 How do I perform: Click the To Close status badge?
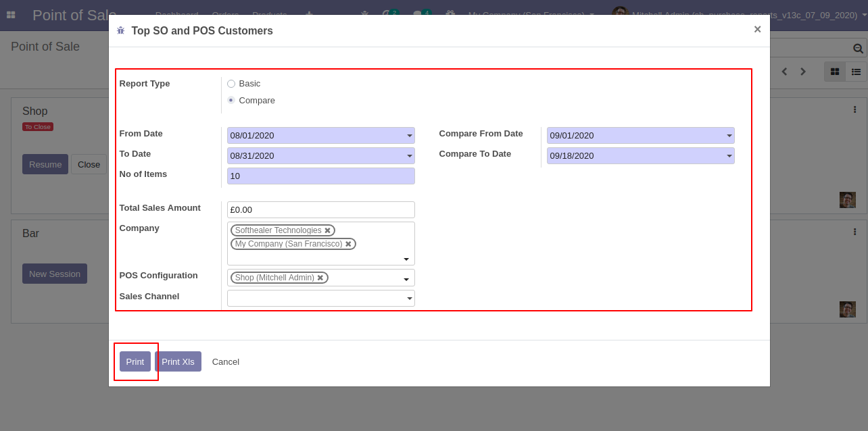38,126
